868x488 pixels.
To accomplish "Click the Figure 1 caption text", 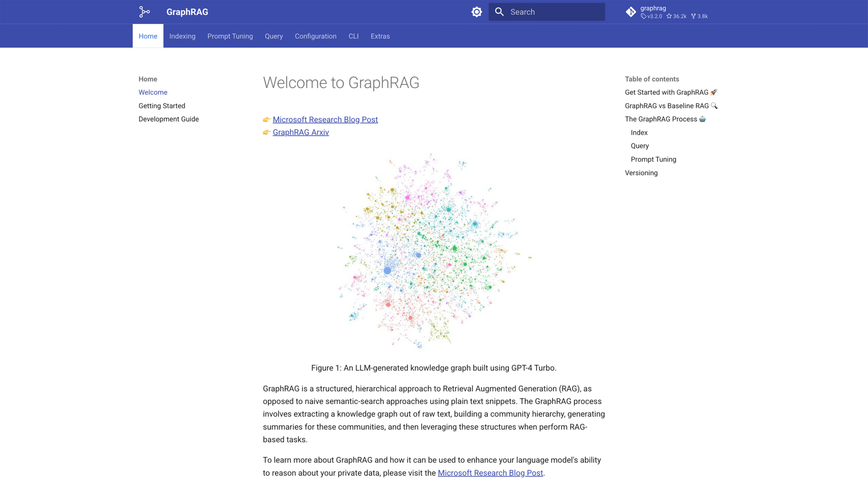I will [434, 368].
